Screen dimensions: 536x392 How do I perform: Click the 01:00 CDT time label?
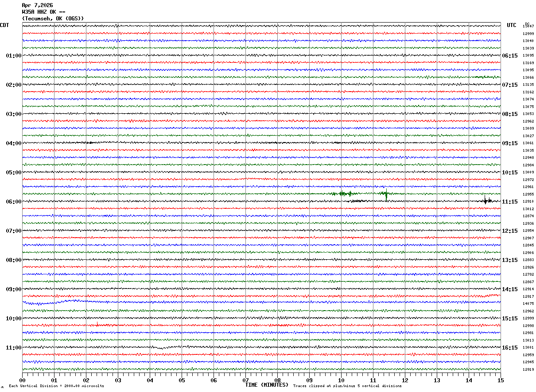coord(13,56)
